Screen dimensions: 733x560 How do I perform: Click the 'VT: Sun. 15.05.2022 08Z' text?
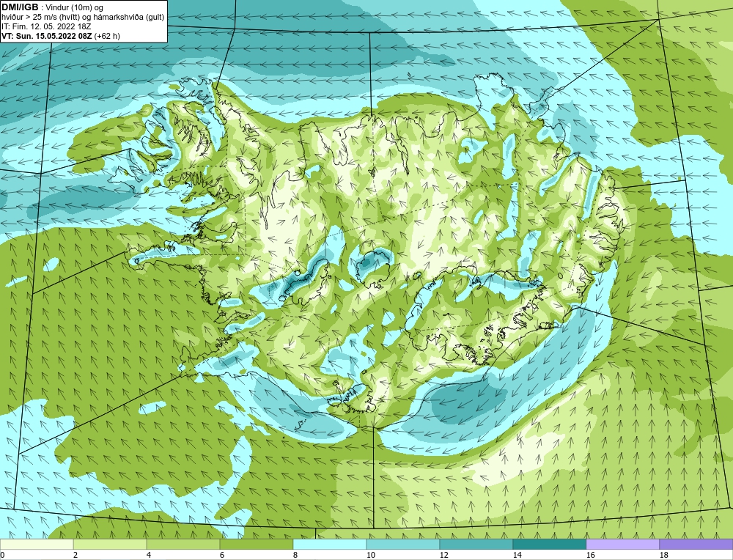pyautogui.click(x=47, y=36)
